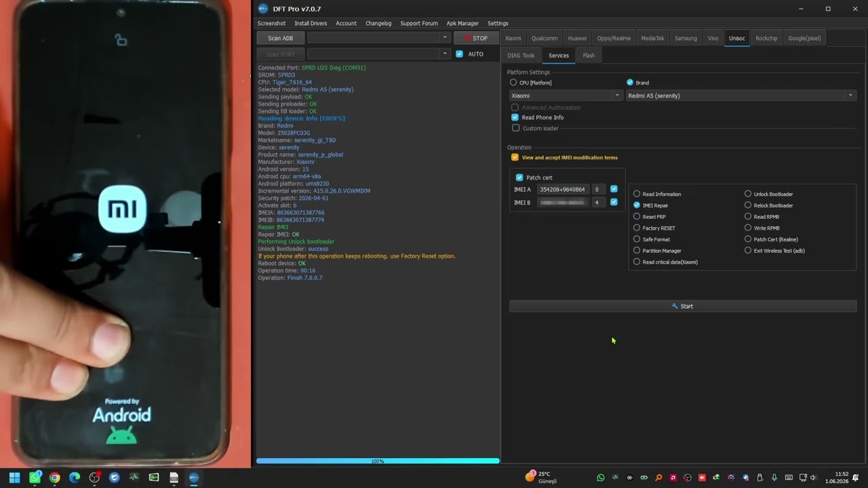Open the Changelog menu item

(x=378, y=23)
